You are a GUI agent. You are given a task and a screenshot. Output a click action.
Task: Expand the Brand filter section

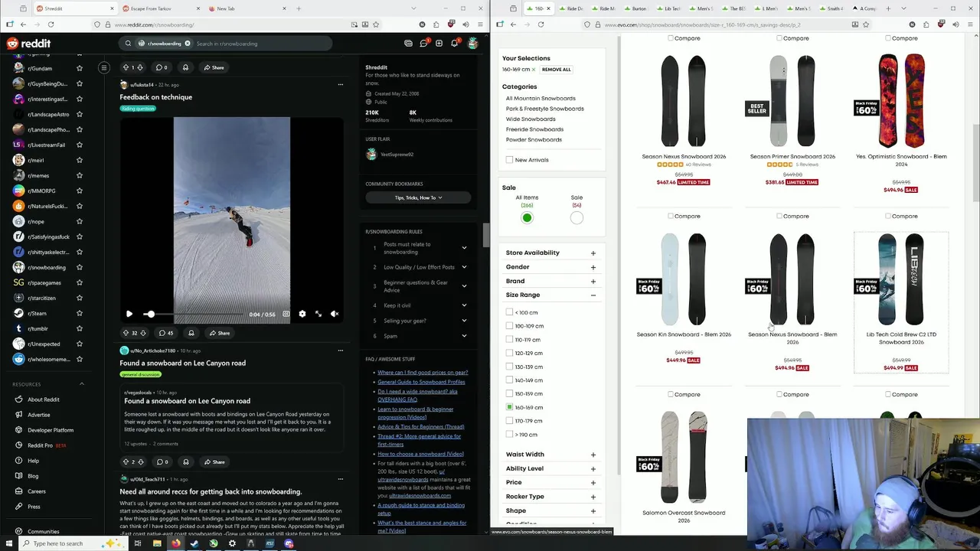pos(593,281)
